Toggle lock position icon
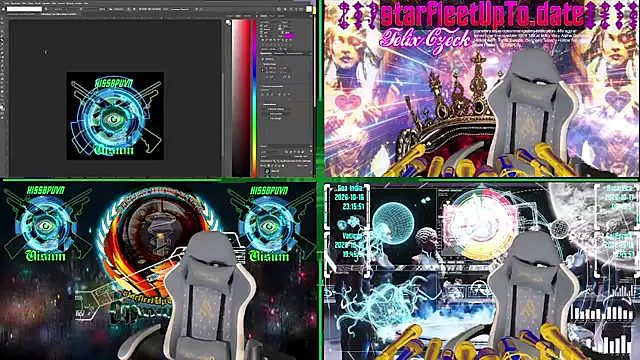Image resolution: width=640 pixels, height=360 pixels. click(x=276, y=166)
